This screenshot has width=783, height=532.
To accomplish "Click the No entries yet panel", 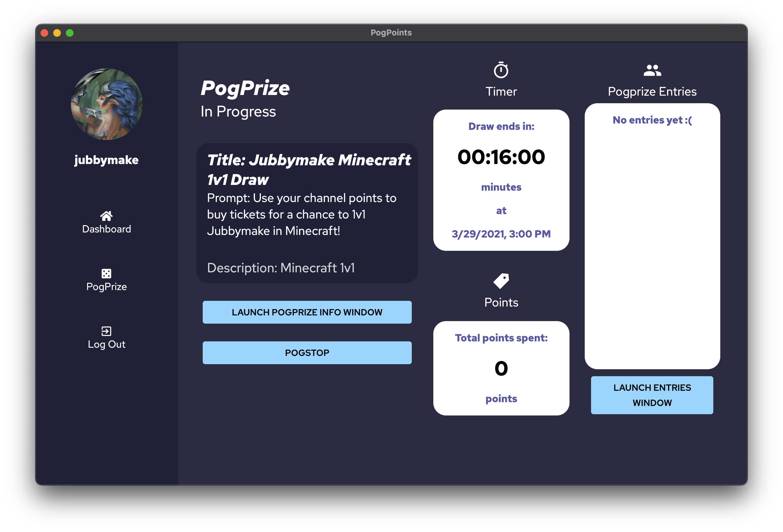I will click(652, 120).
